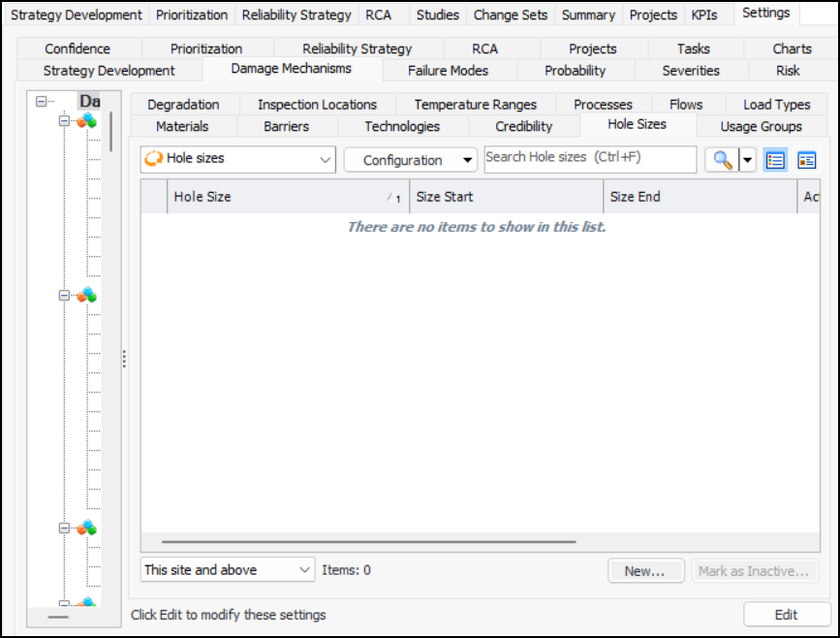This screenshot has width=840, height=638.
Task: Open the search options dropdown arrow
Action: tap(747, 161)
